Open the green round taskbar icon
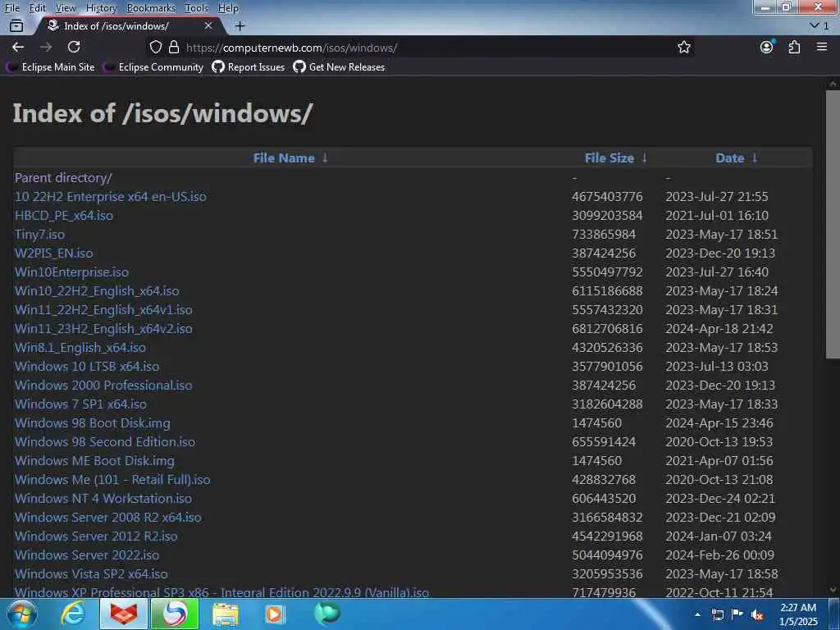 coord(326,612)
